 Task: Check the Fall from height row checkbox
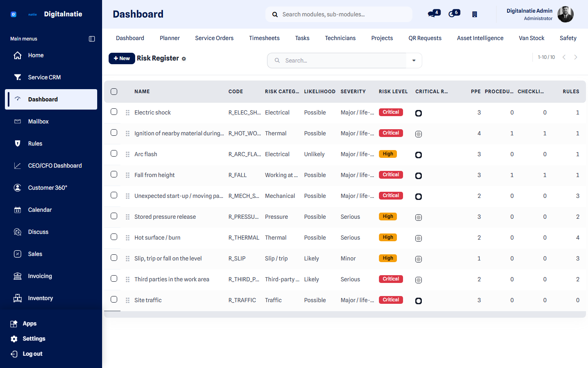[x=114, y=174]
